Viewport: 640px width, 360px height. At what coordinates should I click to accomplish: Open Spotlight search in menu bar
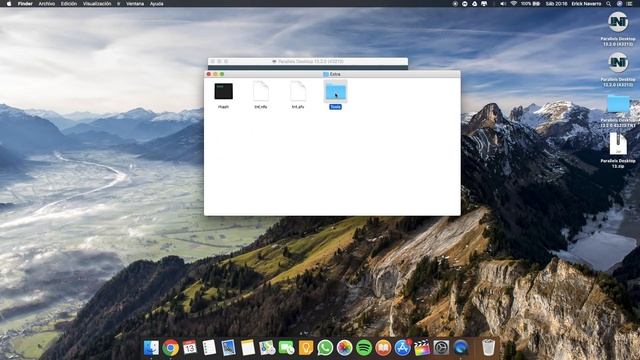[608, 4]
